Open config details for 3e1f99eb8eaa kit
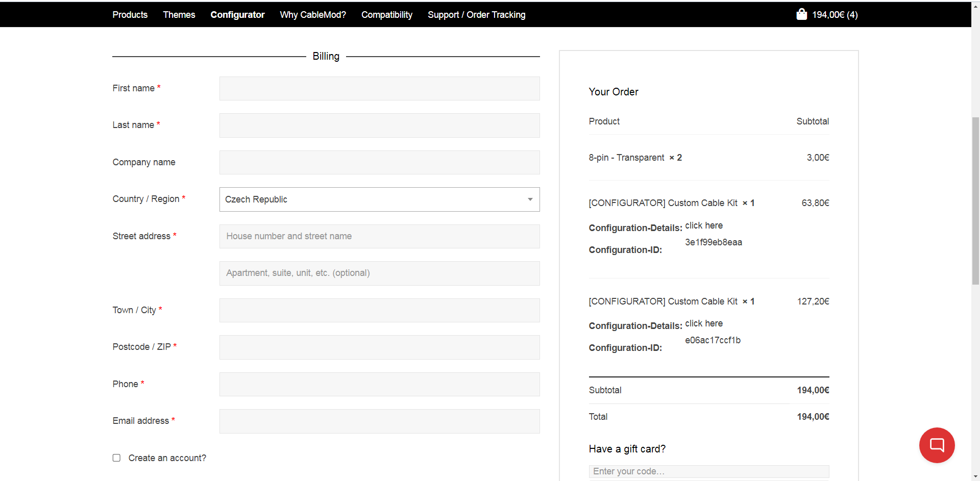980x481 pixels. pyautogui.click(x=703, y=225)
